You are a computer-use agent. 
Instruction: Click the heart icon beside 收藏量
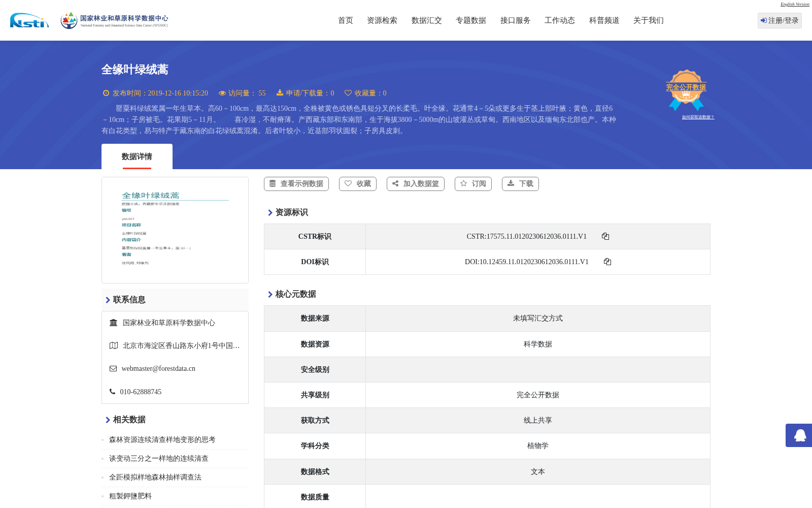coord(348,93)
